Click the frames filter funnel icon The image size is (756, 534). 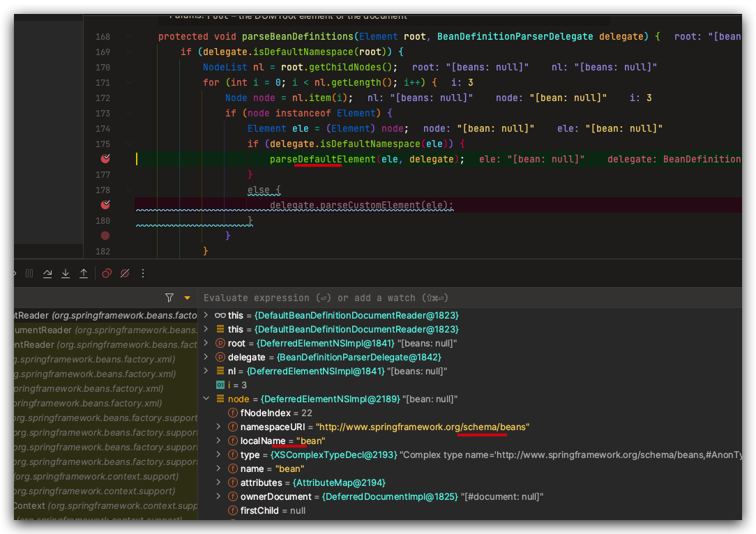point(169,298)
